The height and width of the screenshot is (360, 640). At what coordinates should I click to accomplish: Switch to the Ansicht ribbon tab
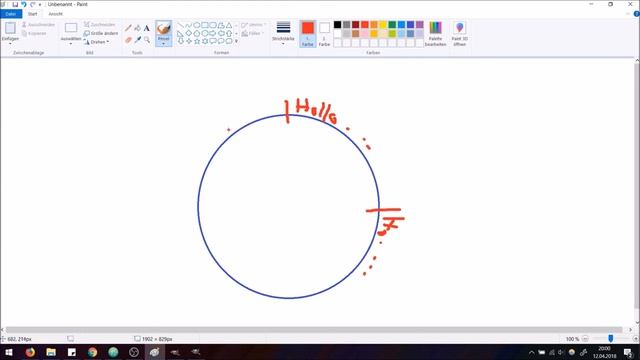click(x=56, y=14)
